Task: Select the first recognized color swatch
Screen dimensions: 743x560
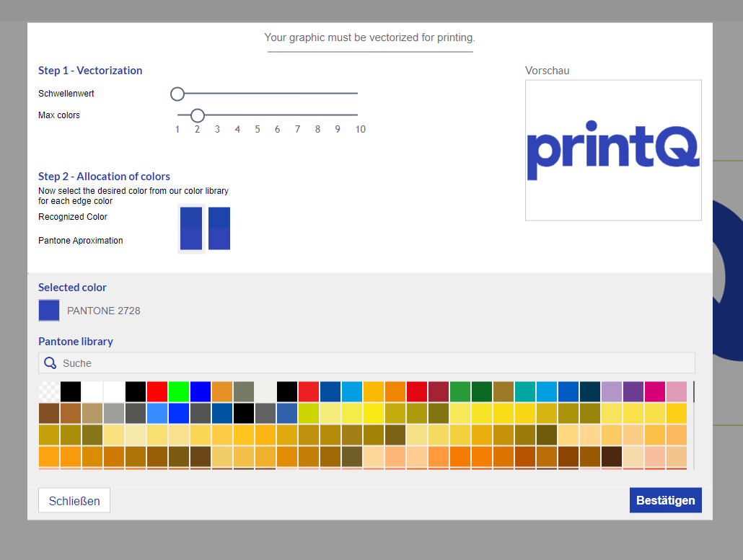Action: [191, 228]
